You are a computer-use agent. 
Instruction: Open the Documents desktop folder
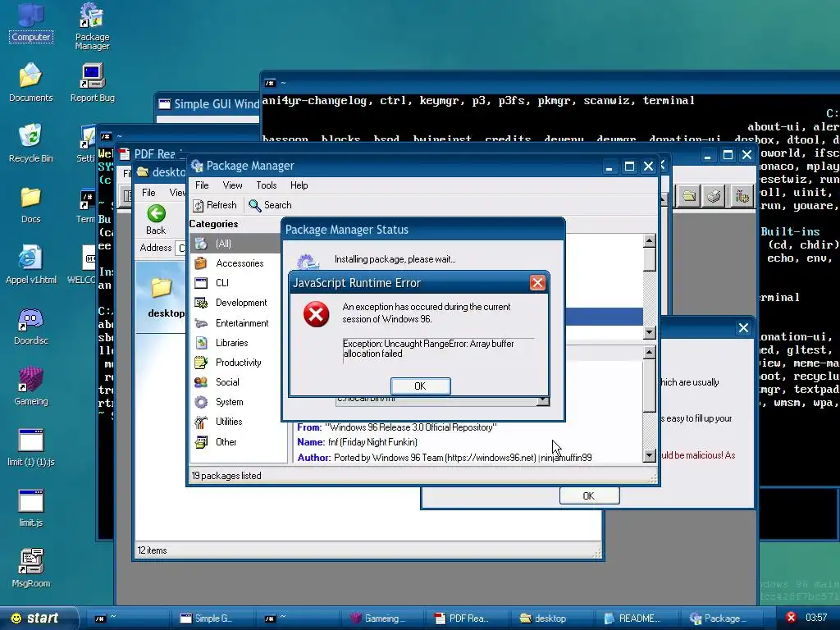click(30, 82)
